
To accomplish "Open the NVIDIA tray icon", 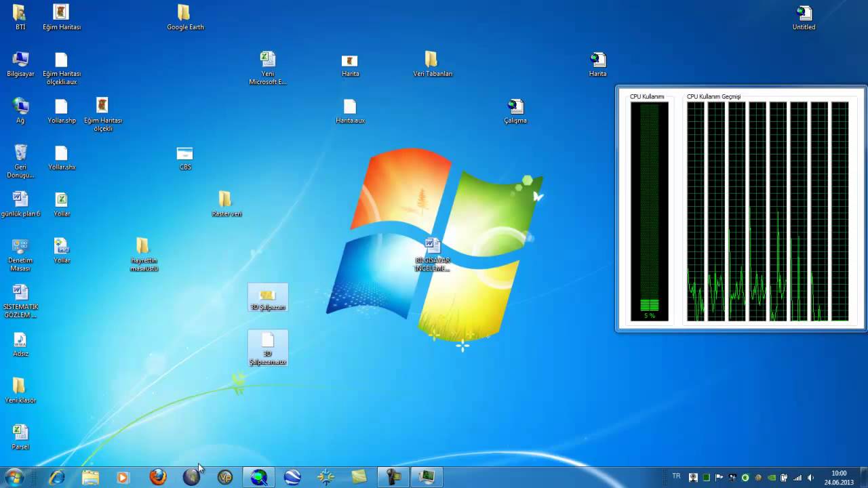I will coord(772,477).
